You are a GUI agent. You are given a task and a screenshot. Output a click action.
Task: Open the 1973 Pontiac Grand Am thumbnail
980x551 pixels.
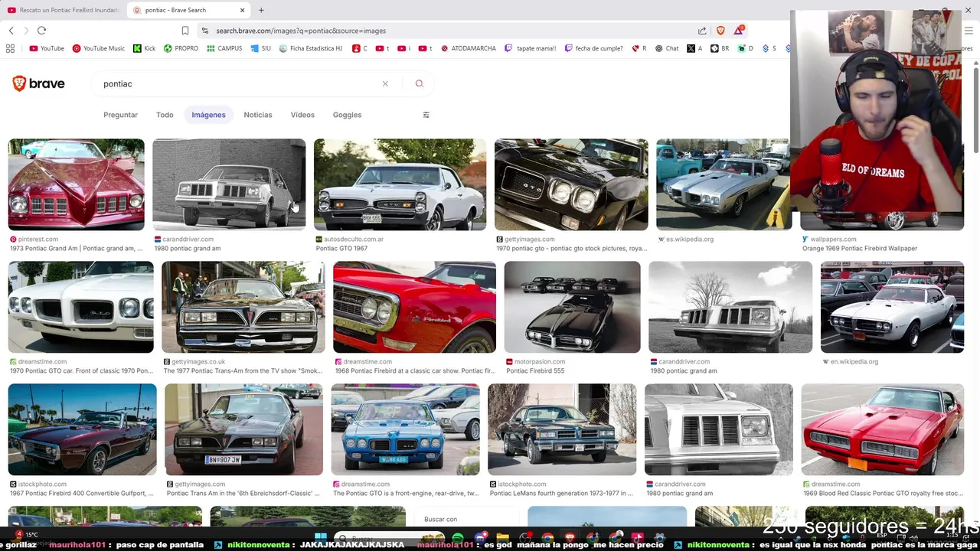[x=76, y=184]
